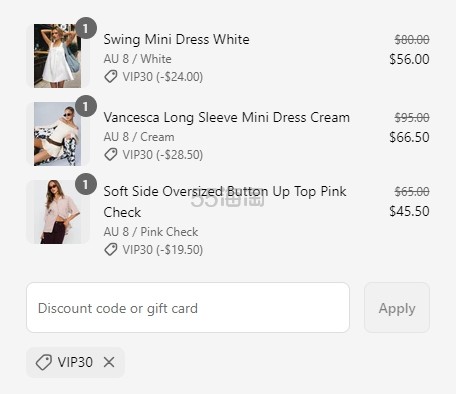Image resolution: width=456 pixels, height=394 pixels.
Task: Click tag icon beside VIP30 (-$24.00)
Action: (111, 77)
